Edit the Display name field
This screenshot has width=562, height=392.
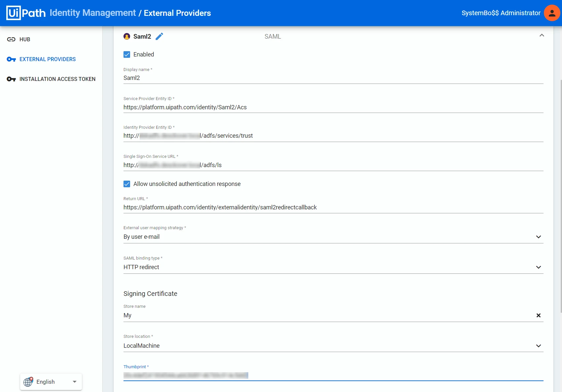[x=334, y=78]
